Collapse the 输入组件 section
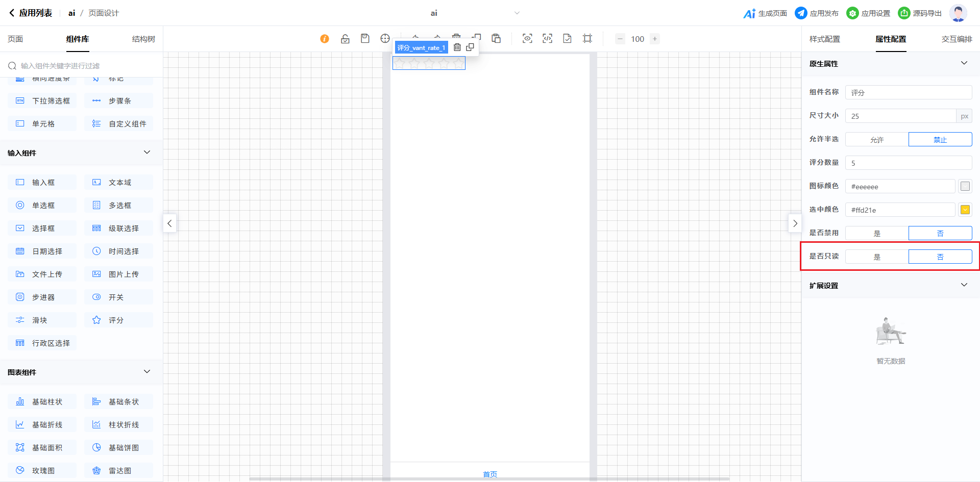The image size is (980, 482). 147,153
